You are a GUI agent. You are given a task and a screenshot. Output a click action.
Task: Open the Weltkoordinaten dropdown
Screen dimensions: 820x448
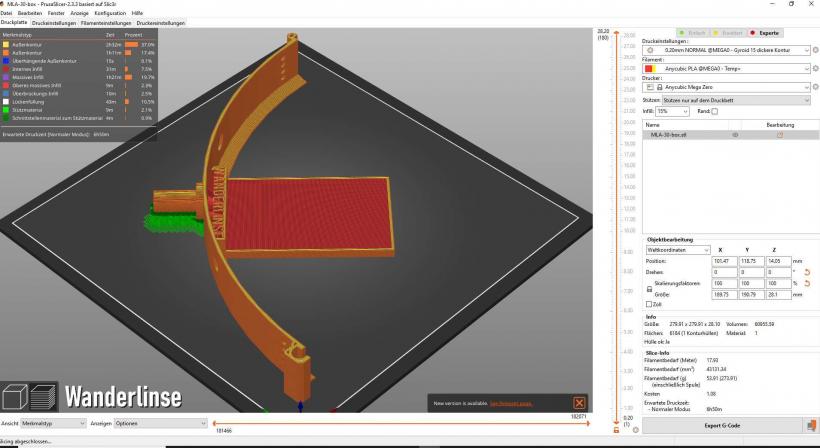[x=678, y=250]
